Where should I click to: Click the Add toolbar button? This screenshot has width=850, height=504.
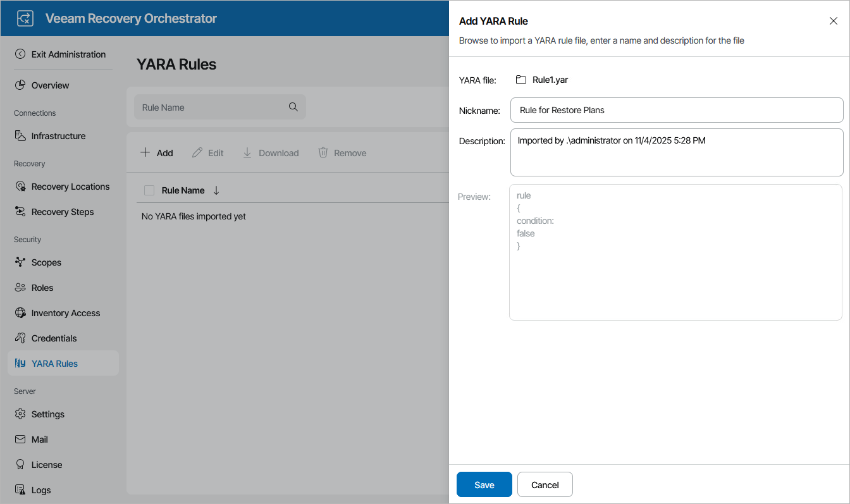click(x=157, y=153)
